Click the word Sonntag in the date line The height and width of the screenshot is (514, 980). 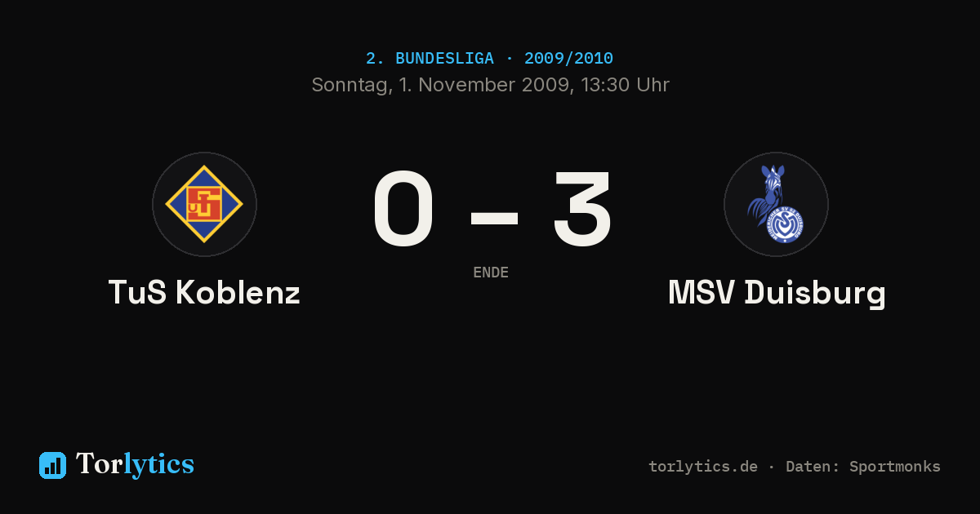coord(350,85)
